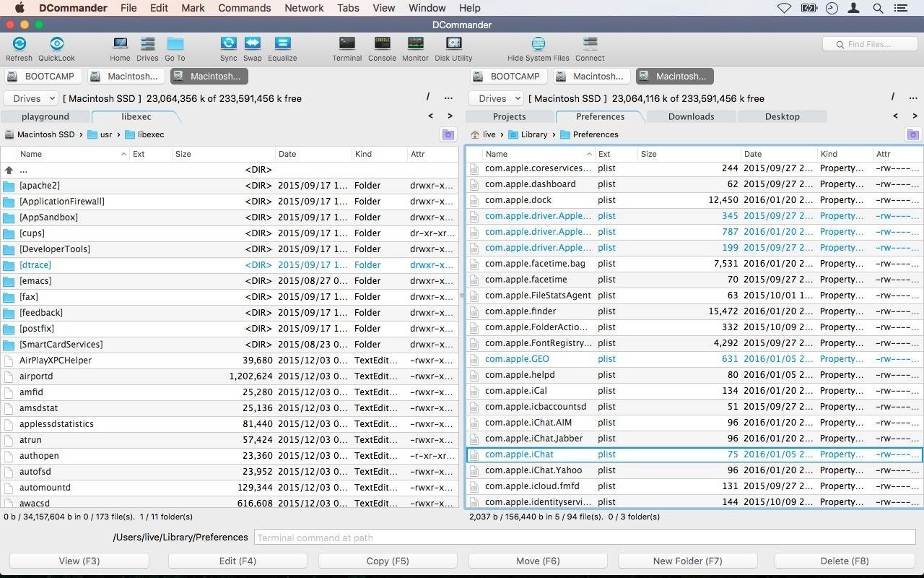This screenshot has width=924, height=578.
Task: Open Console from the toolbar
Action: [x=382, y=48]
